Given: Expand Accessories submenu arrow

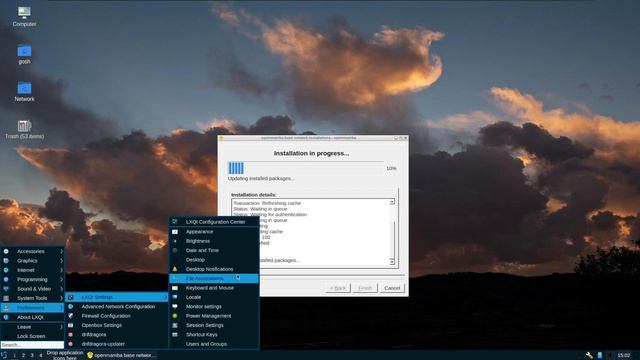Looking at the screenshot, I should 61,251.
